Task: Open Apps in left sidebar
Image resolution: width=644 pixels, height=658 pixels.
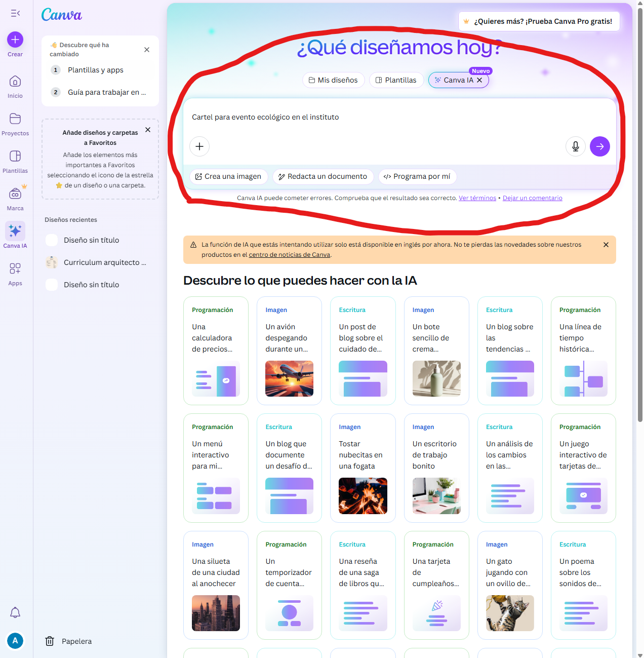Action: (15, 274)
